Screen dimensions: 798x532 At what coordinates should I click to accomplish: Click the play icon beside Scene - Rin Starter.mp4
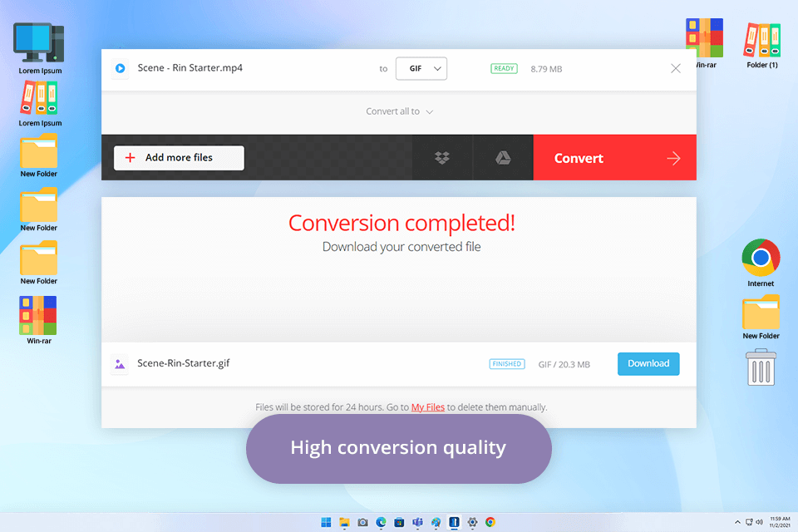point(120,68)
